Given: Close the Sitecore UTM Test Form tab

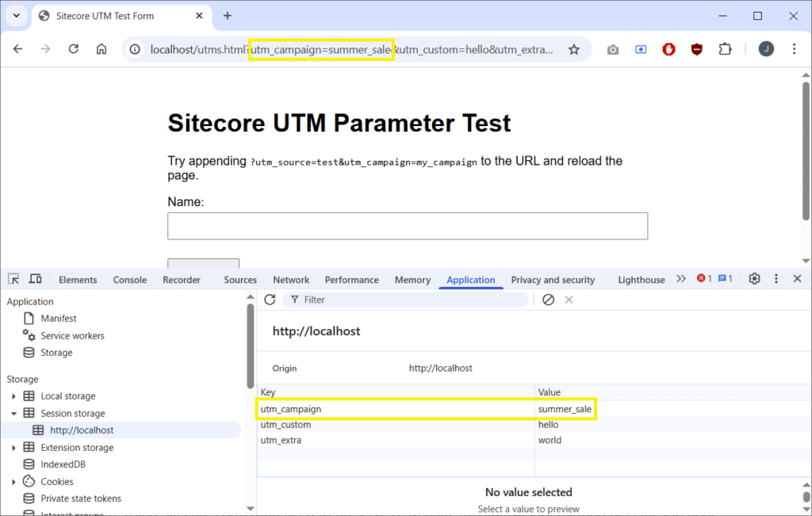Looking at the screenshot, I should 199,16.
